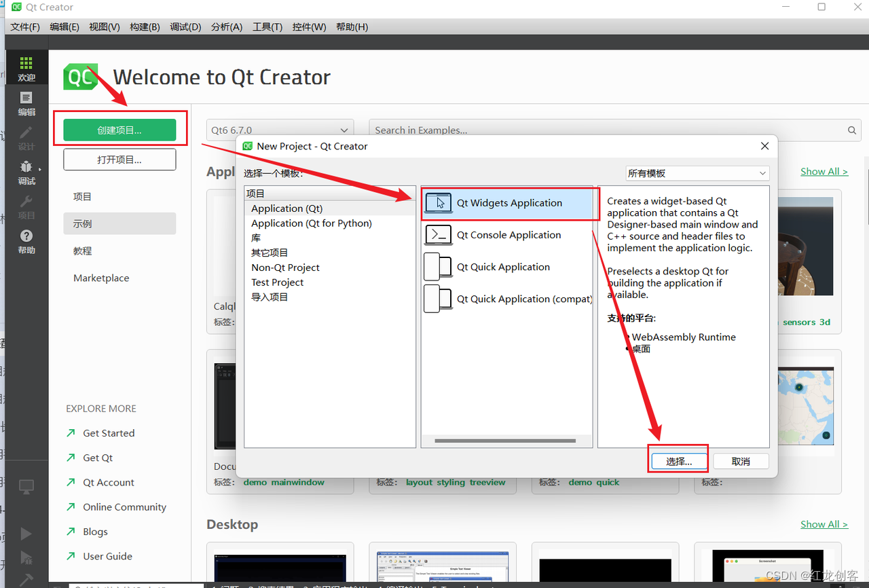Click the green arrow beside Online Community
Screen dimensions: 869x588
pyautogui.click(x=71, y=507)
